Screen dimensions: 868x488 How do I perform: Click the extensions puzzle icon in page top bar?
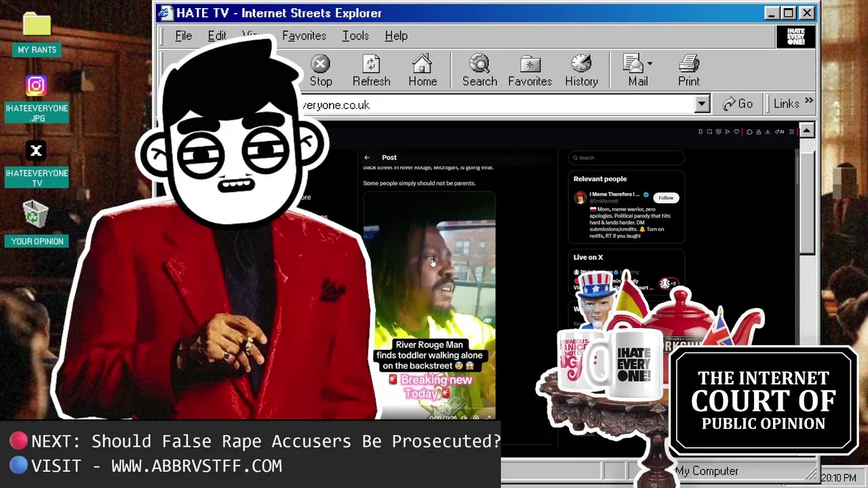click(749, 131)
